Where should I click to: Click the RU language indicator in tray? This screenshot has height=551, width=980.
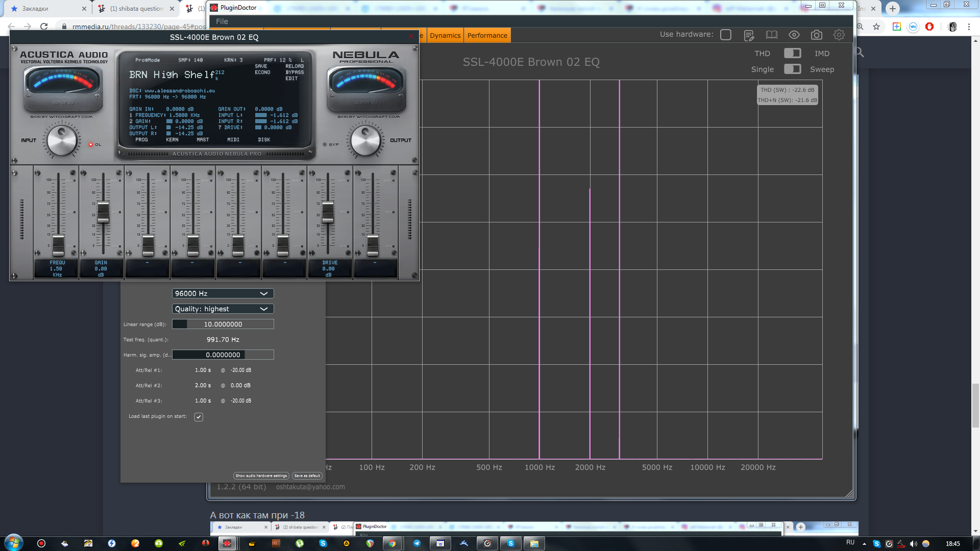[850, 542]
